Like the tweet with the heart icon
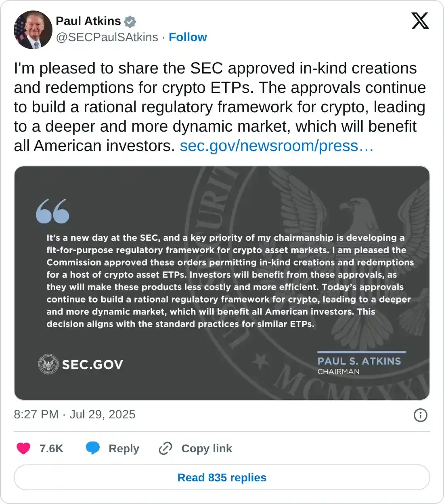The width and height of the screenshot is (444, 504). click(x=23, y=448)
